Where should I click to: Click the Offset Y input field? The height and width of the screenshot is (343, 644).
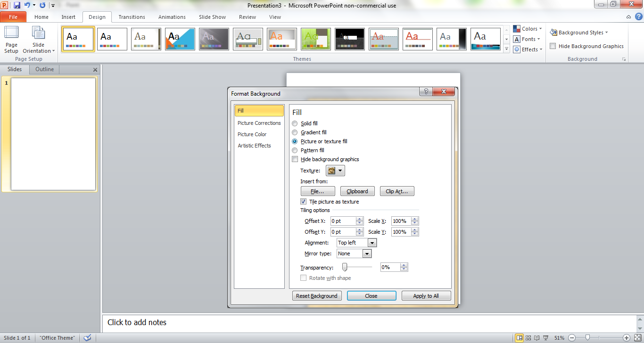[343, 232]
